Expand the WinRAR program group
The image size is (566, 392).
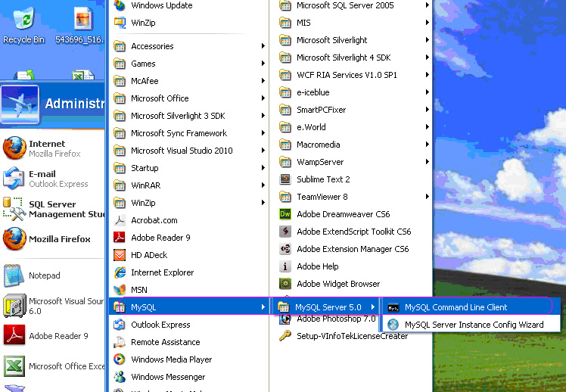tap(188, 185)
